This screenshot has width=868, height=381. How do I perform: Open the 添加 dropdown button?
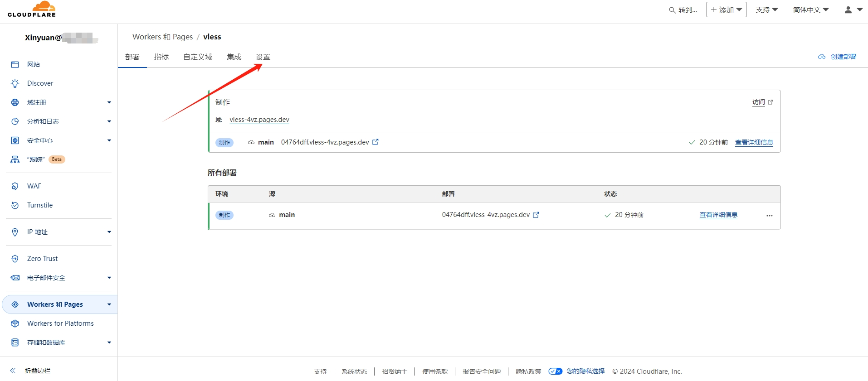(726, 10)
